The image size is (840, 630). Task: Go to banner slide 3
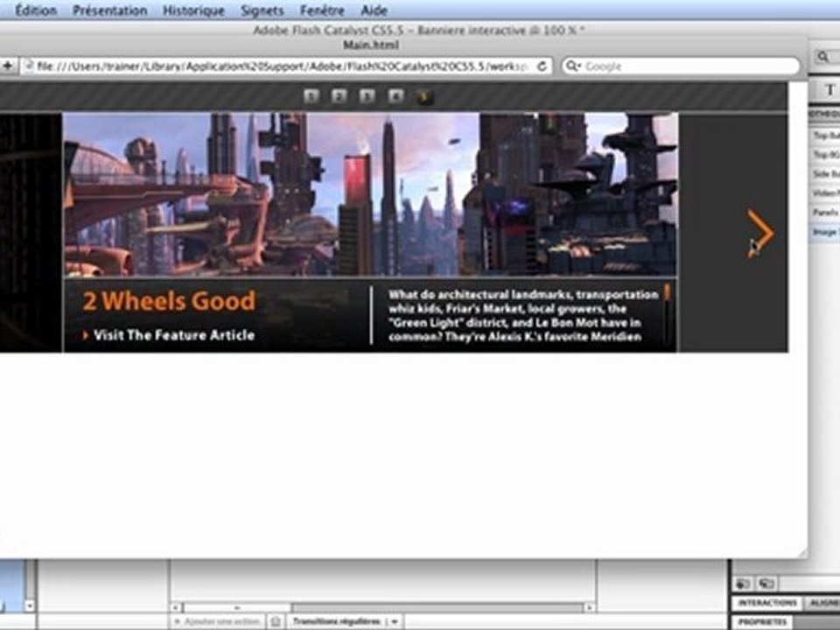(367, 96)
